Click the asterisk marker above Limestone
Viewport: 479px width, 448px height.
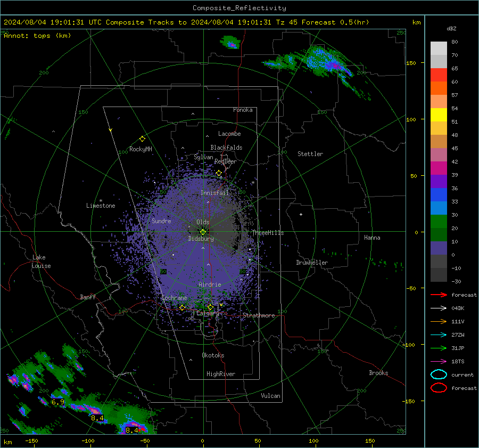tap(101, 201)
